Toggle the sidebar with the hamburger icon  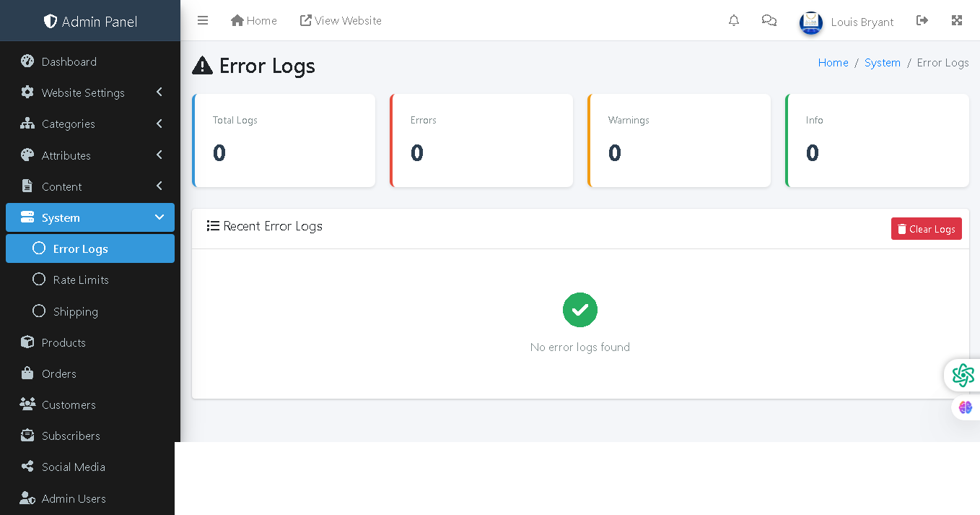[203, 20]
